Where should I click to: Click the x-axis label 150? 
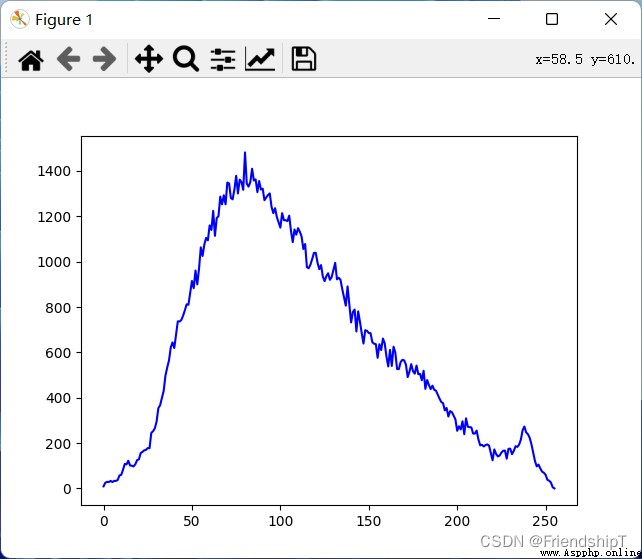pyautogui.click(x=368, y=521)
